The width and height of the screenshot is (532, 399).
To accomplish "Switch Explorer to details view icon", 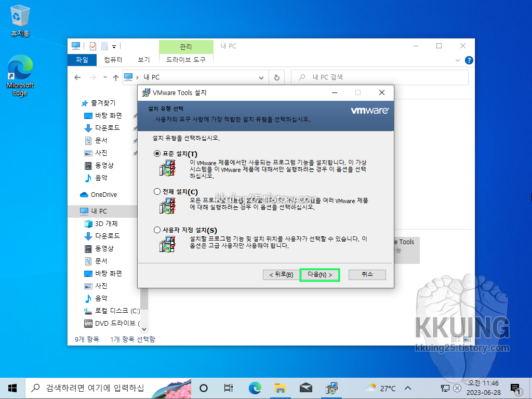I will tap(456, 339).
